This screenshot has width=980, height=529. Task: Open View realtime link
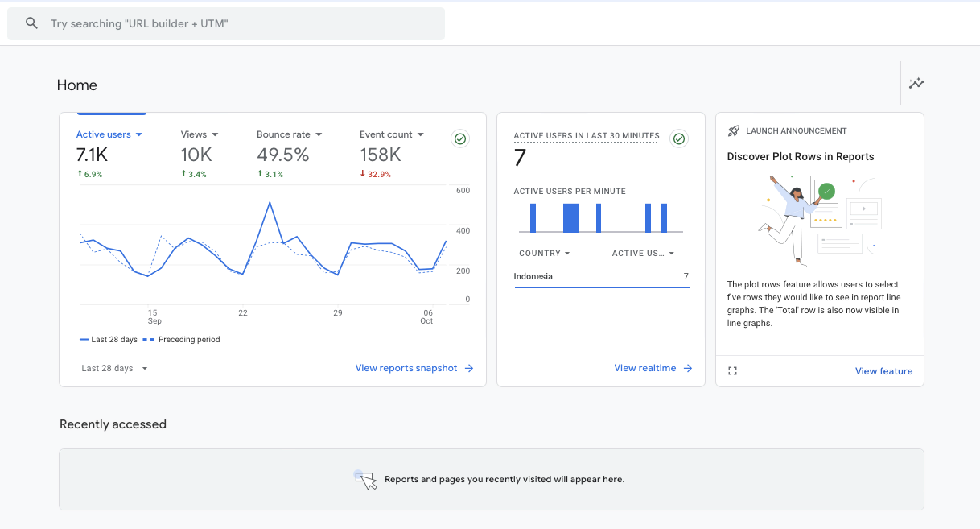tap(645, 368)
